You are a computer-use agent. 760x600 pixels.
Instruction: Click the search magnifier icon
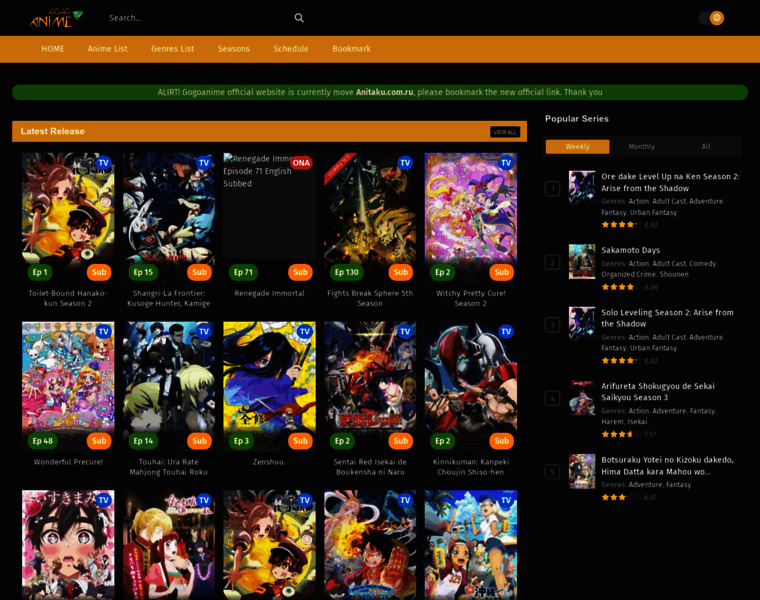pyautogui.click(x=299, y=18)
